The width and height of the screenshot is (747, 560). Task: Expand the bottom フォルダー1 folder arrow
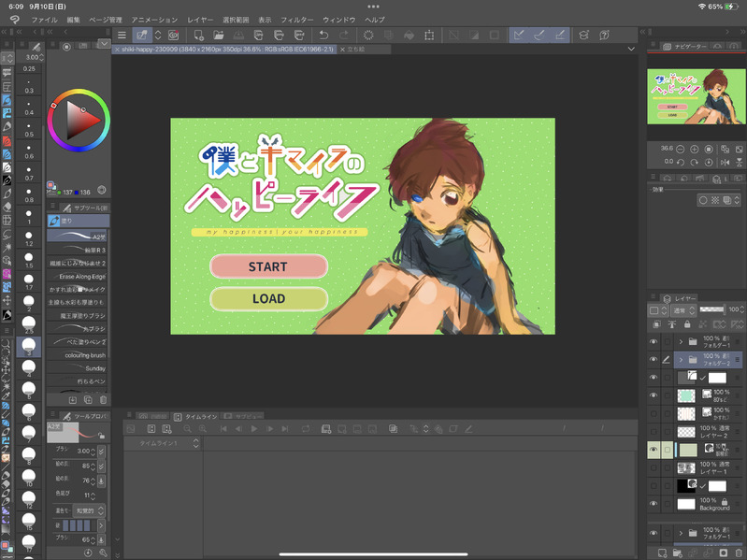[x=682, y=533]
